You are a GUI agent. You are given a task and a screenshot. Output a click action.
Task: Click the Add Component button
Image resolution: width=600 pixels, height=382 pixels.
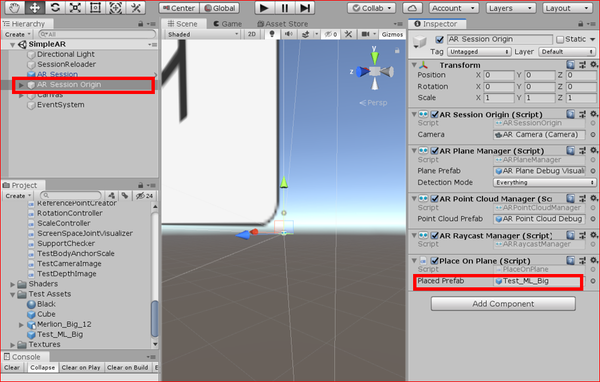503,304
